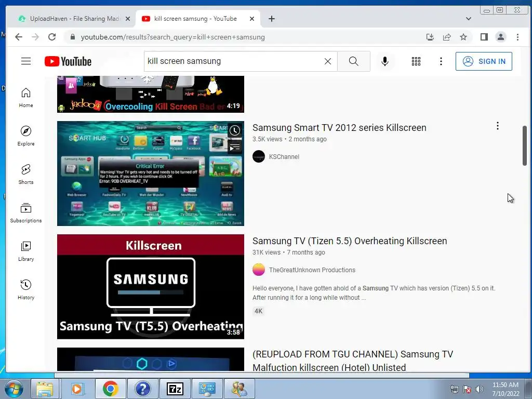This screenshot has height=399, width=532.
Task: Open the YouTube hamburger guide menu
Action: (x=26, y=61)
